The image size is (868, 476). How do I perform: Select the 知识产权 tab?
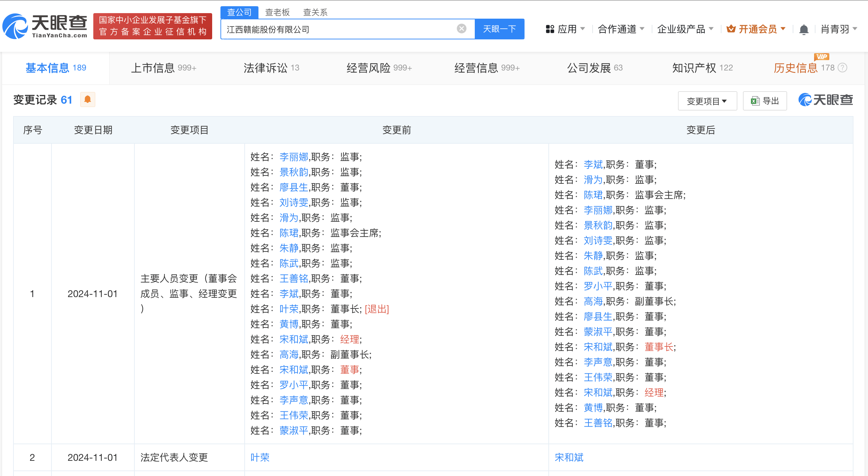pyautogui.click(x=702, y=68)
